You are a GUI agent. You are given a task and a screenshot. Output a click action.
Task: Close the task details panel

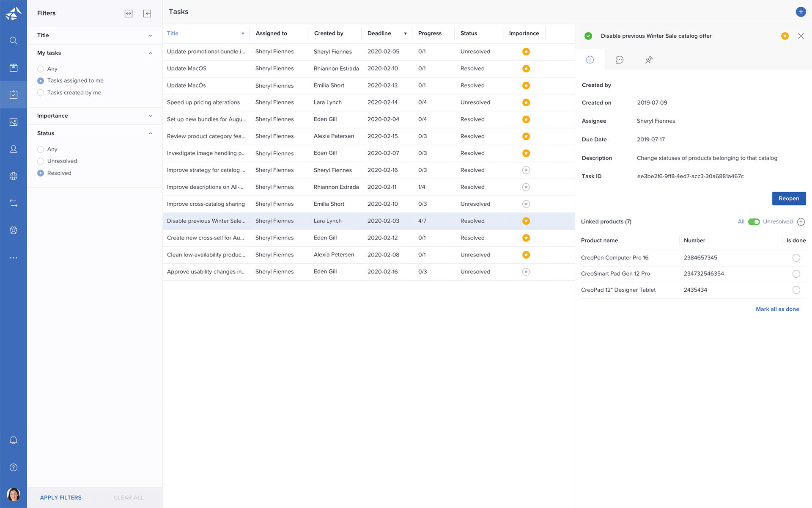click(x=801, y=36)
